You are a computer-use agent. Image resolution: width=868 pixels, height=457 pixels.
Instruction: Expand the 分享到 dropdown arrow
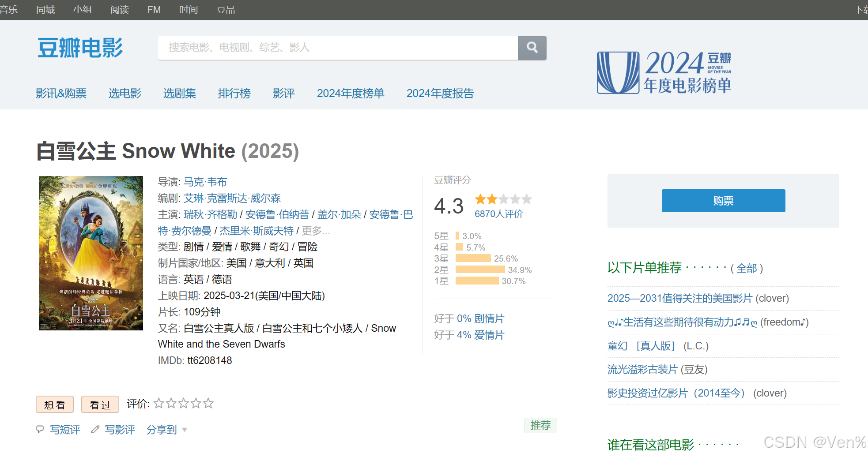(x=185, y=430)
